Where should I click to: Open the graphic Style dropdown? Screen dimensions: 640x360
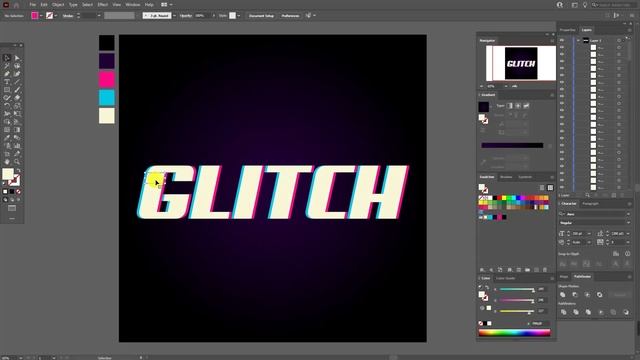pos(239,16)
